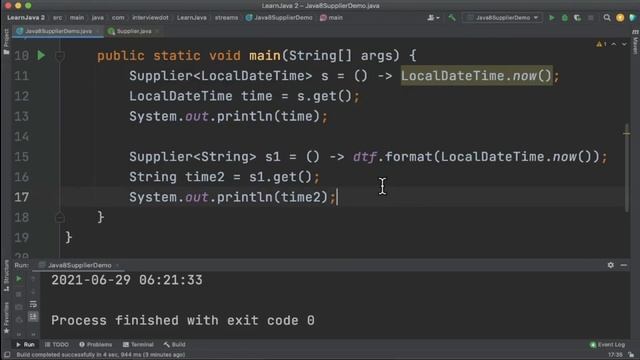Click interviewdot breadcrumb in navigation bar
This screenshot has height=360, width=640.
pos(150,18)
